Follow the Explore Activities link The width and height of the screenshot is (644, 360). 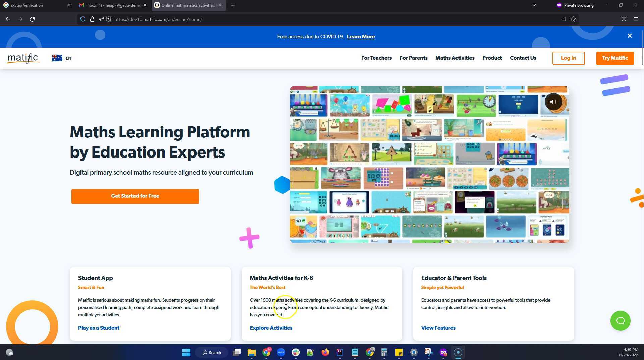coord(271,328)
